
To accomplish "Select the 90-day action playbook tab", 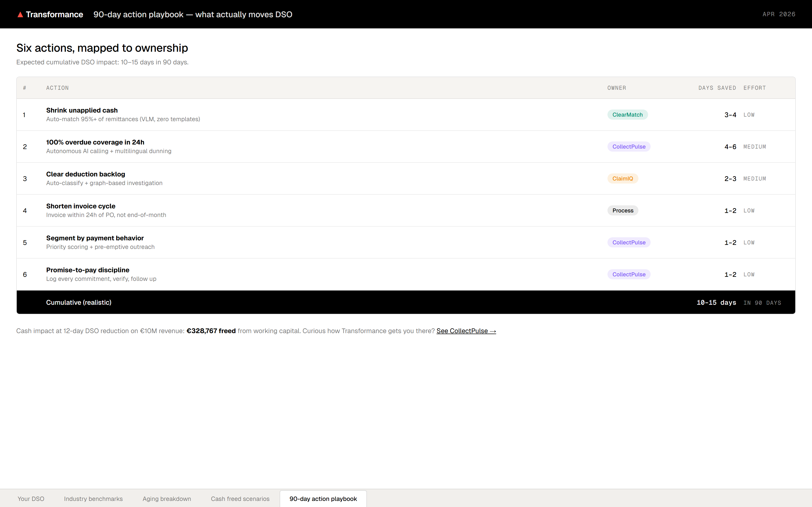I will (x=323, y=499).
